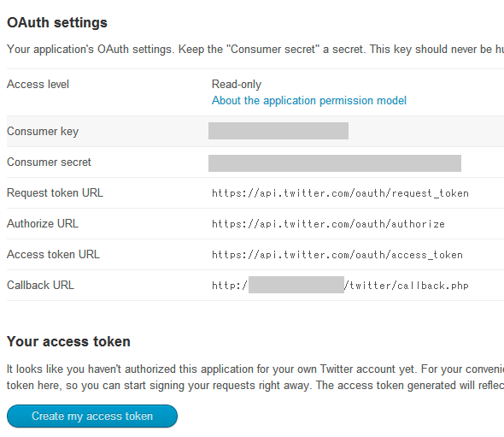Select the Request token URL value
504x437 pixels.
(340, 193)
